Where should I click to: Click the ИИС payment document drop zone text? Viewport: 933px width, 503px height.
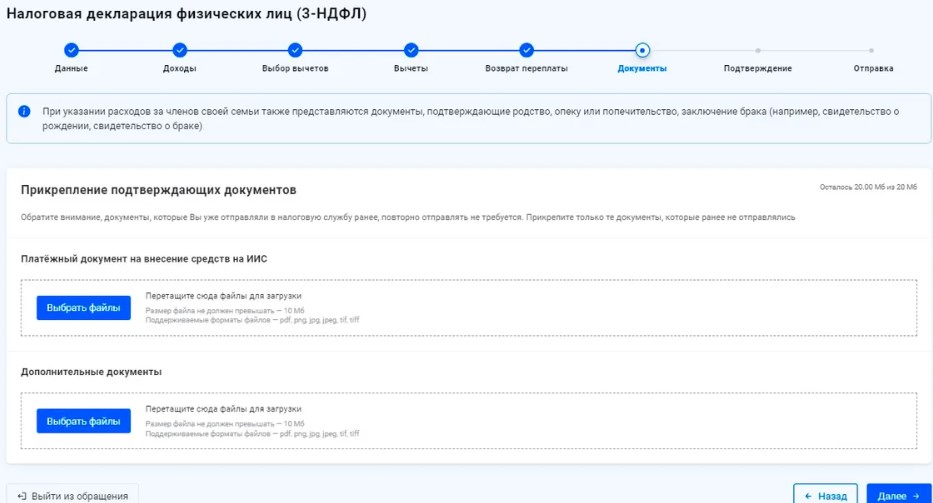[x=224, y=296]
